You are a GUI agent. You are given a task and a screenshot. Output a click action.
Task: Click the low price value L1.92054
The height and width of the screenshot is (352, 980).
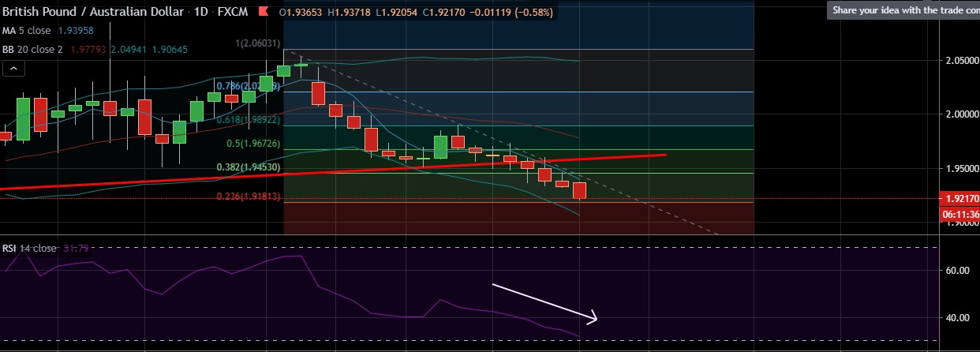(x=397, y=14)
